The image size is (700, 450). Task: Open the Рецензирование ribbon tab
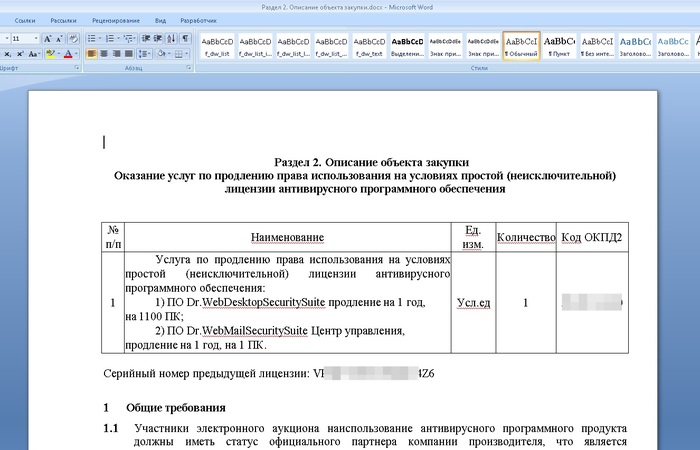[115, 19]
